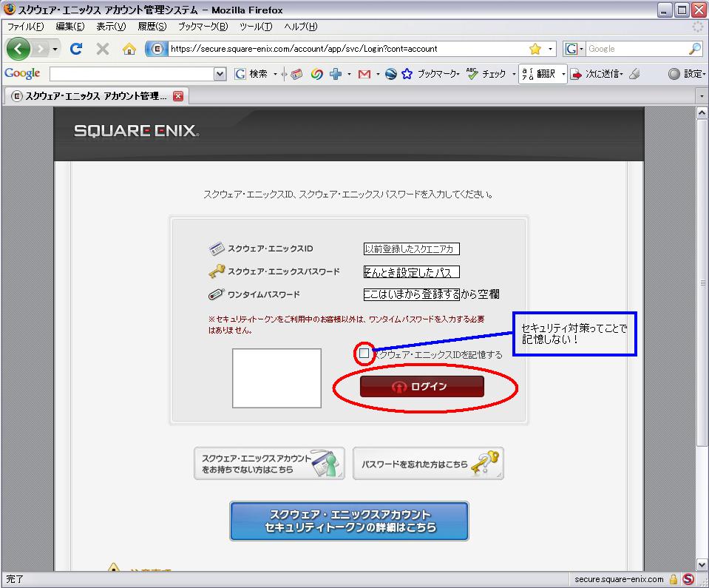Click the ワンタイムパスワード input field
The width and height of the screenshot is (709, 588).
412,294
